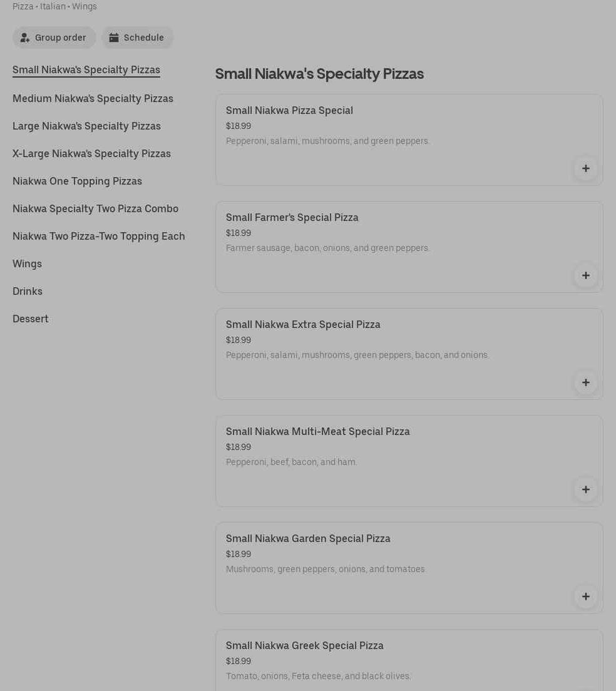Add Small Niakwa Garden Special Pizza

585,596
